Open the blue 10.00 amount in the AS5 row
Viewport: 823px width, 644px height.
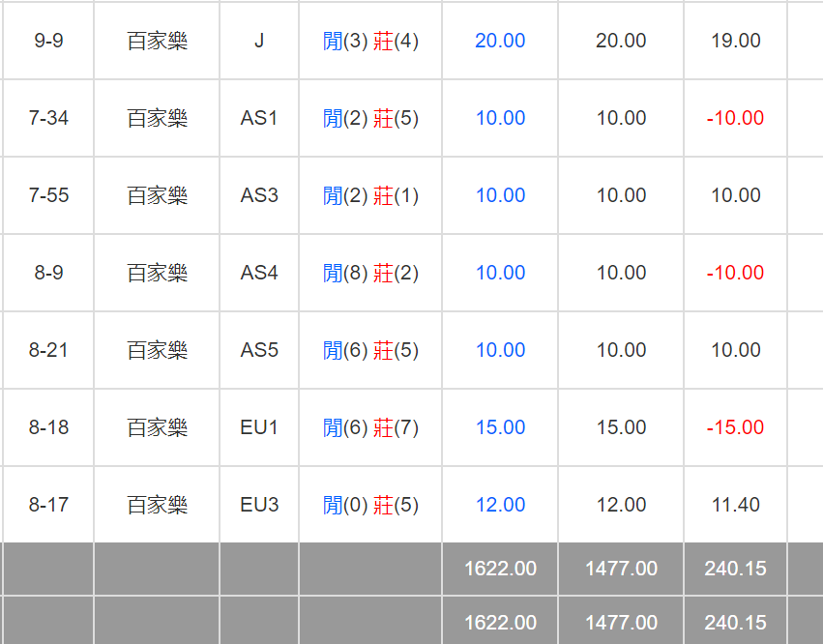coord(500,350)
